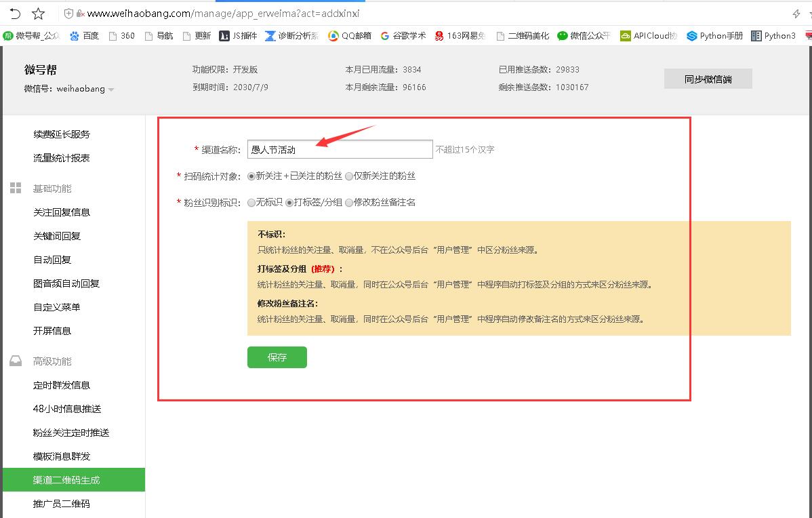Open the 百度 bookmark icon
The height and width of the screenshot is (518, 812).
74,36
